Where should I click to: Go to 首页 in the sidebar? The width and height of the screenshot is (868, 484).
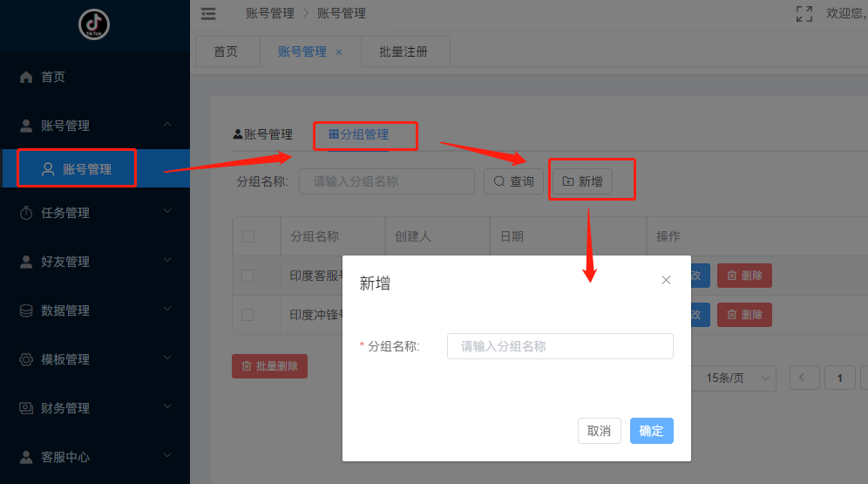[x=53, y=77]
